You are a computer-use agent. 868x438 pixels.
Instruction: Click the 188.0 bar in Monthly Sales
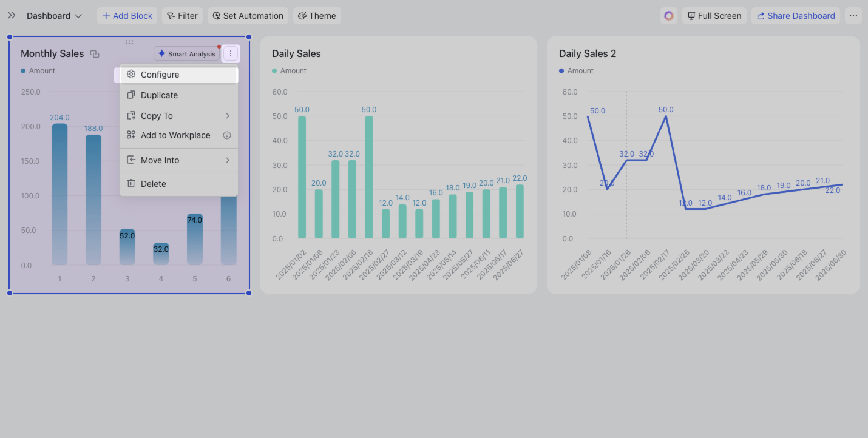click(93, 200)
